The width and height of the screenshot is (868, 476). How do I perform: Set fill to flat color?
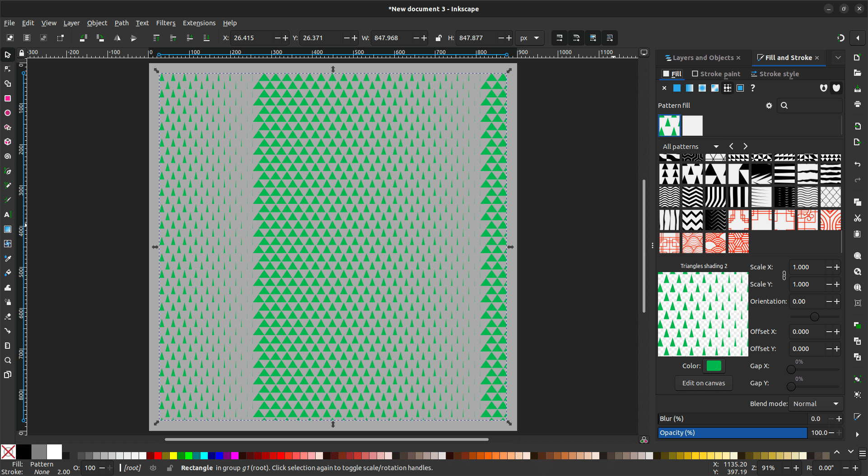[677, 88]
